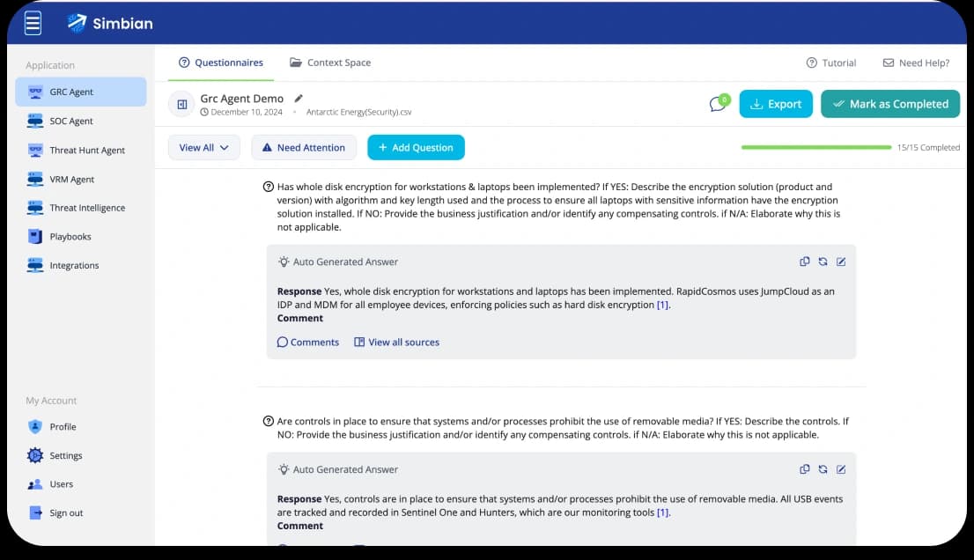The width and height of the screenshot is (974, 560).
Task: Add a new question with Add Question
Action: tap(416, 147)
